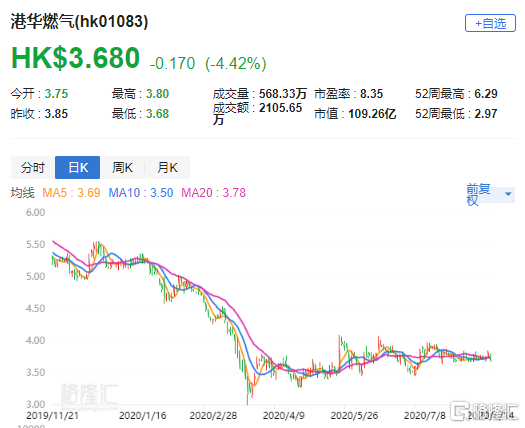Click the 港华燃气(hk01083) stock title

tap(79, 21)
